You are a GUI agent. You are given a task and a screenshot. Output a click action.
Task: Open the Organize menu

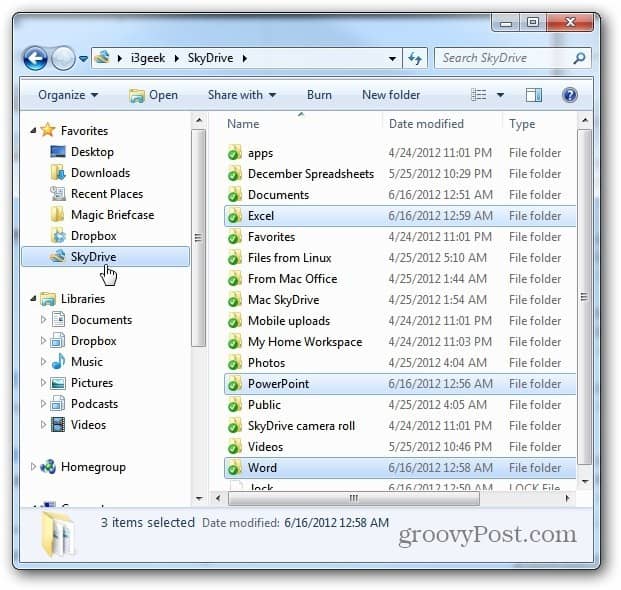(x=68, y=95)
